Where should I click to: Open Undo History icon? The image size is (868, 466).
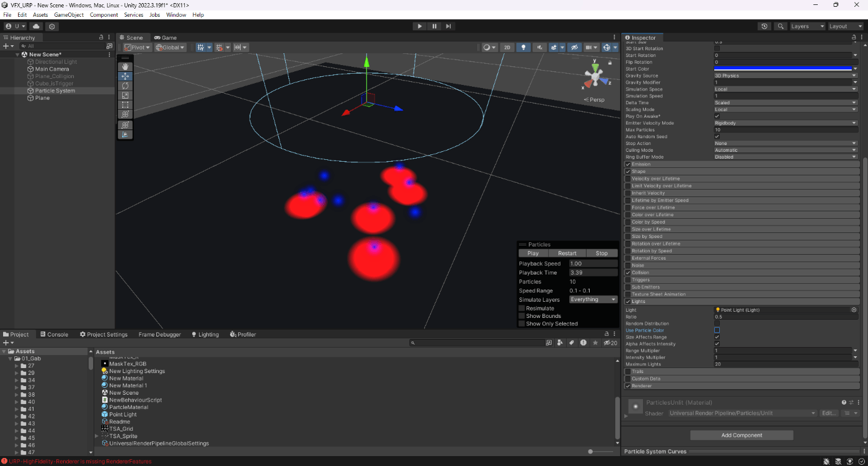point(764,26)
